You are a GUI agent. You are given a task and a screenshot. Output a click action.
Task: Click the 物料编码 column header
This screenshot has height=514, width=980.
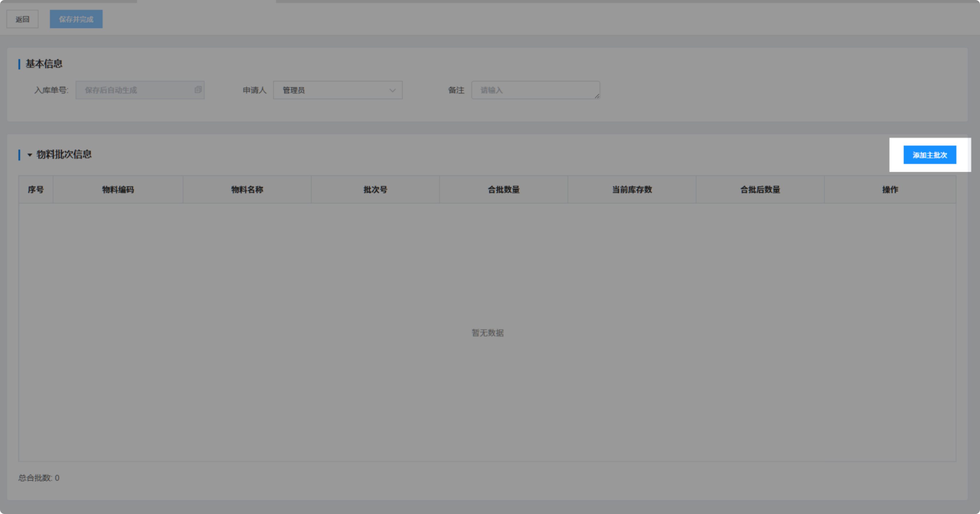(x=118, y=190)
